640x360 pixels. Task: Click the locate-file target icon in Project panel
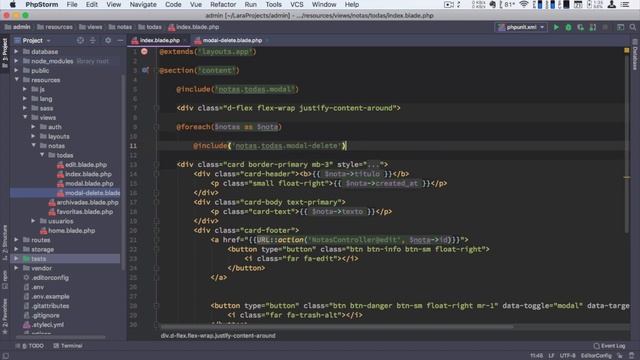(80, 40)
